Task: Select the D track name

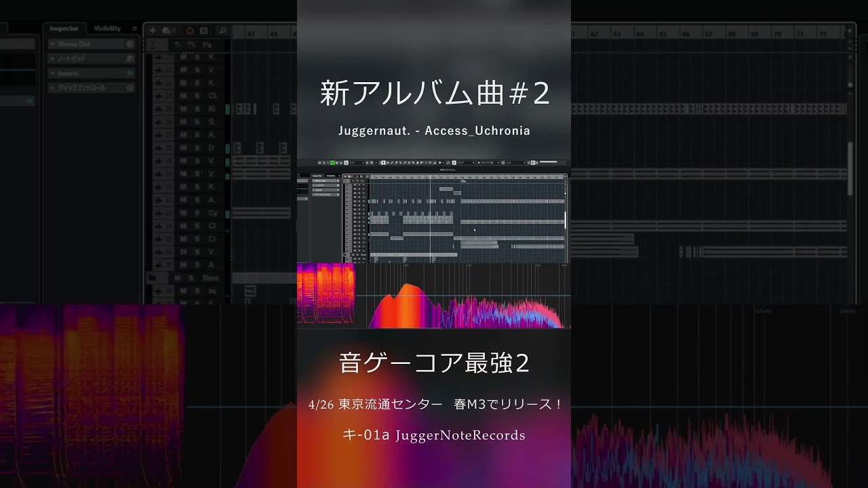Action: [x=212, y=147]
